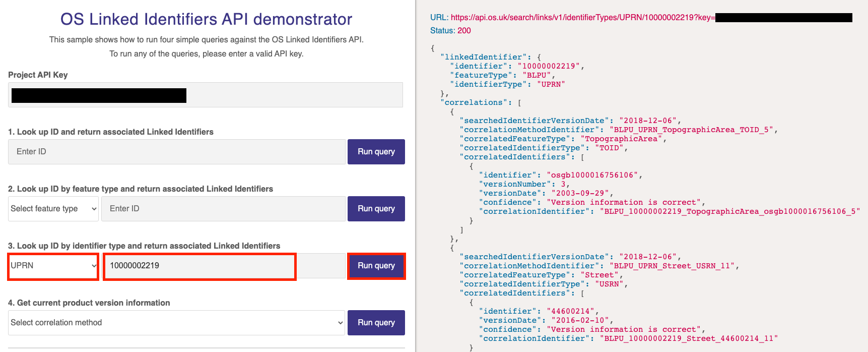Click the 'Project API Key' label
This screenshot has width=868, height=352.
click(x=38, y=75)
